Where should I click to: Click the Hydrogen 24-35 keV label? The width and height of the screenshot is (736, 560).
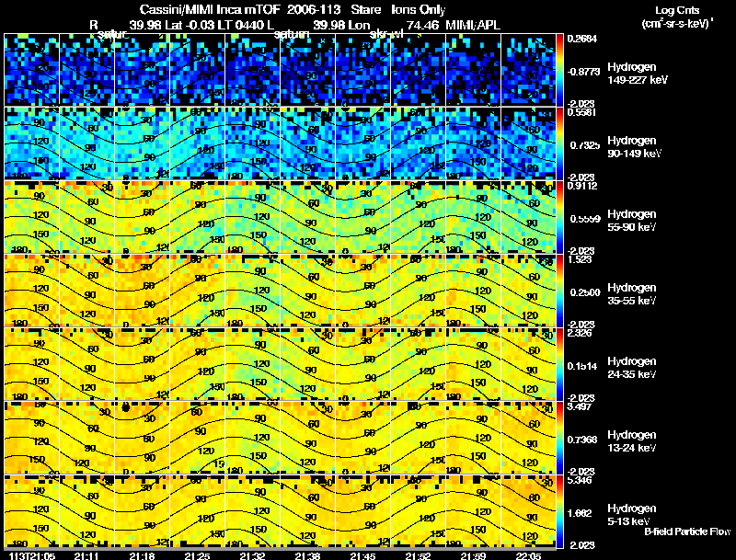[632, 368]
